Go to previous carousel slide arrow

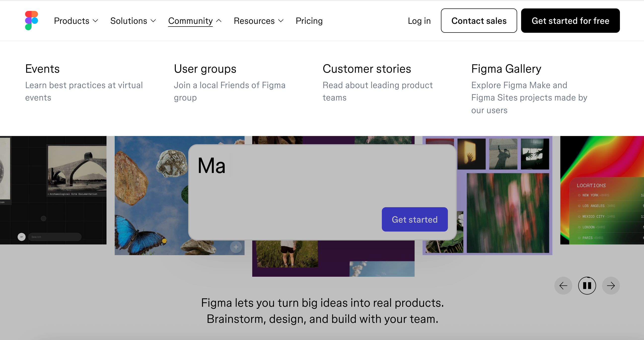tap(563, 285)
